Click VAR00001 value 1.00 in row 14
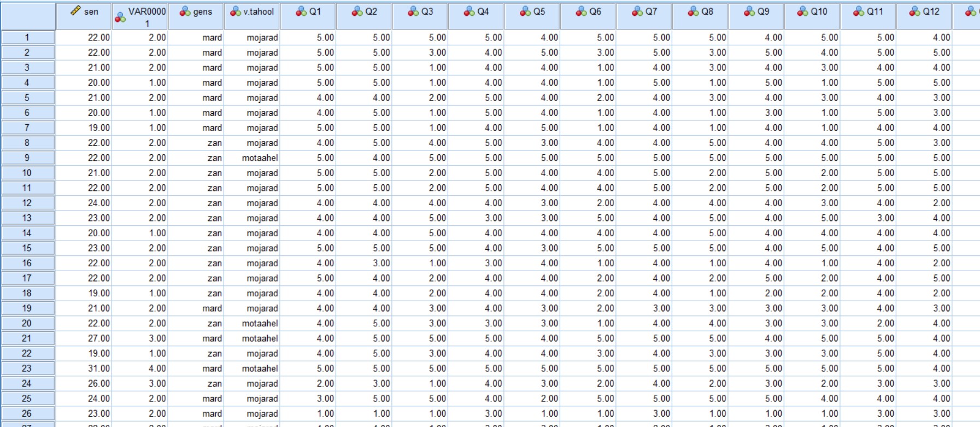Viewport: 980px width, 427px height. [157, 233]
